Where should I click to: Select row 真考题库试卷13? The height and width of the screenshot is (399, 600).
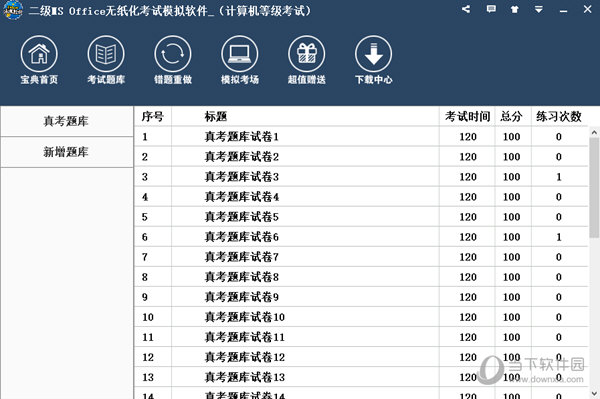click(x=361, y=377)
